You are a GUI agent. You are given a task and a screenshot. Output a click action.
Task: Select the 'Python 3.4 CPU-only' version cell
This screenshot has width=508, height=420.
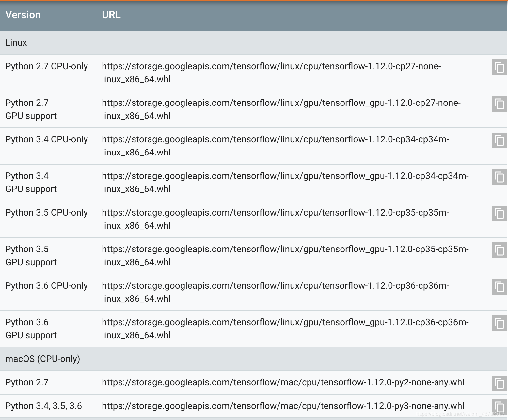coord(46,139)
